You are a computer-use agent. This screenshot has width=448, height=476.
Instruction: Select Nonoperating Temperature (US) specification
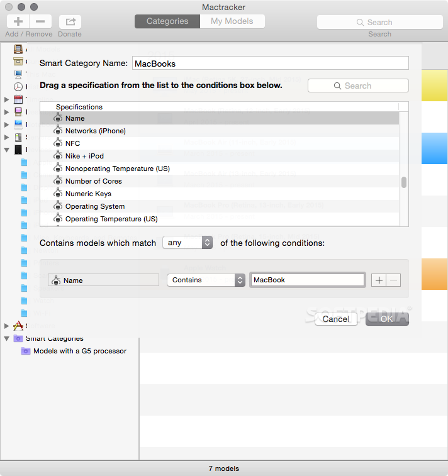pos(220,169)
